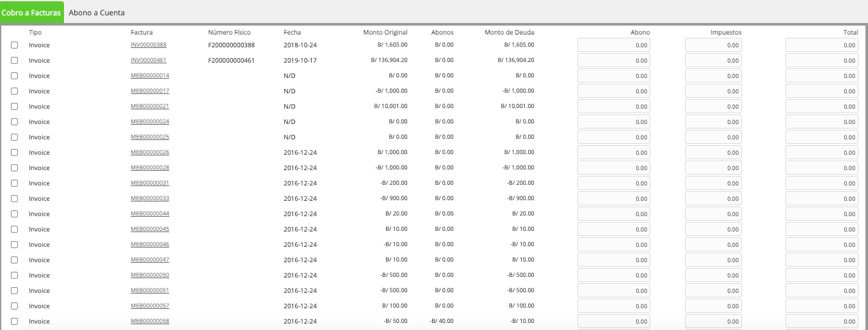Image resolution: width=868 pixels, height=330 pixels.
Task: Click the Impuestos field for MEB00000047
Action: 714,260
